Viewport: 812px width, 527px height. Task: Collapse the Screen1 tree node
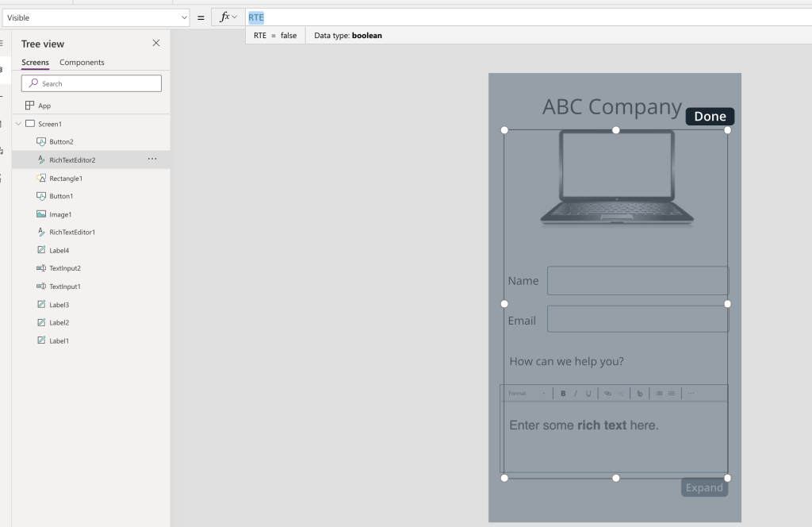click(18, 124)
